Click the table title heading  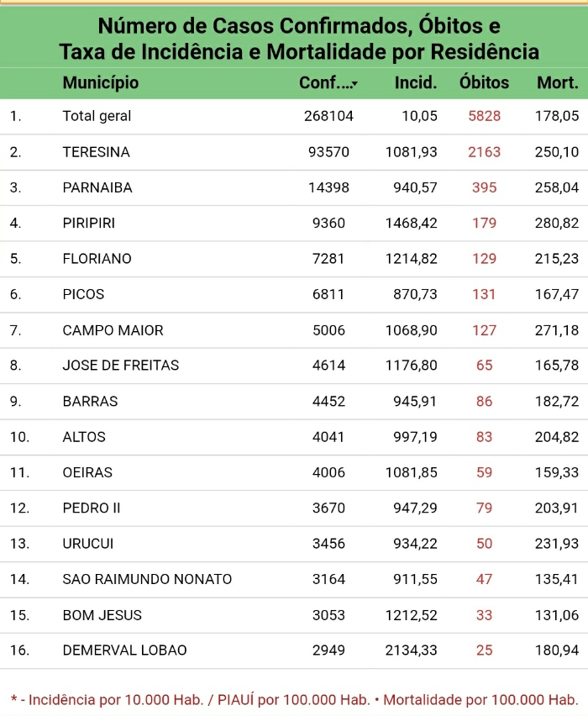(x=299, y=39)
